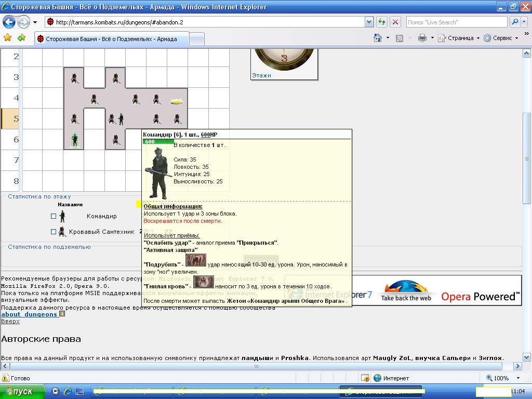
Task: Click the Командир icon in floor statistics
Action: click(62, 216)
